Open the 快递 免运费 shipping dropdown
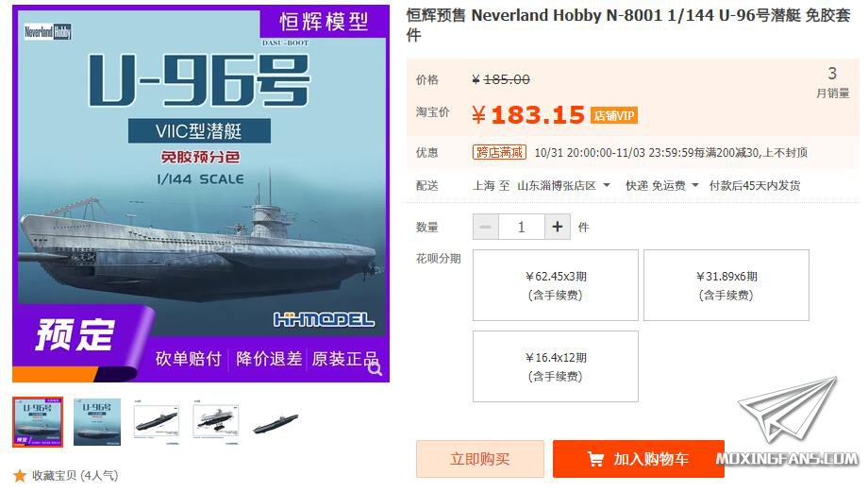This screenshot has width=868, height=492. coord(662,186)
